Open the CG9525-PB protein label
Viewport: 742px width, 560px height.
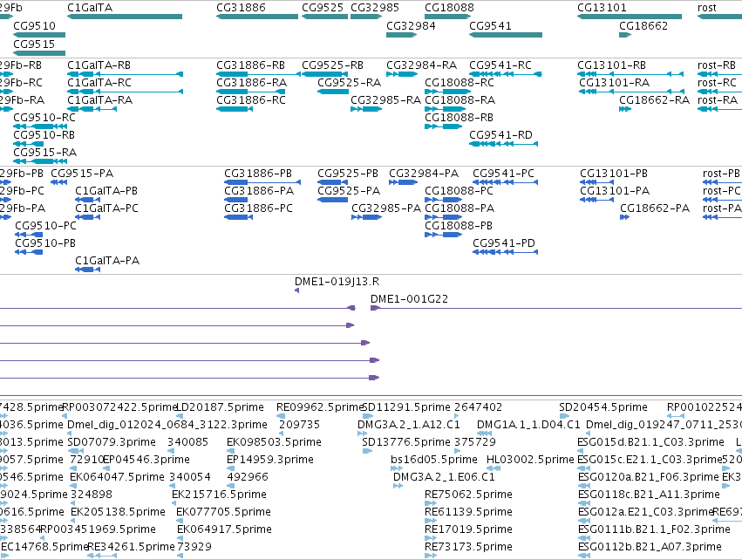(348, 174)
